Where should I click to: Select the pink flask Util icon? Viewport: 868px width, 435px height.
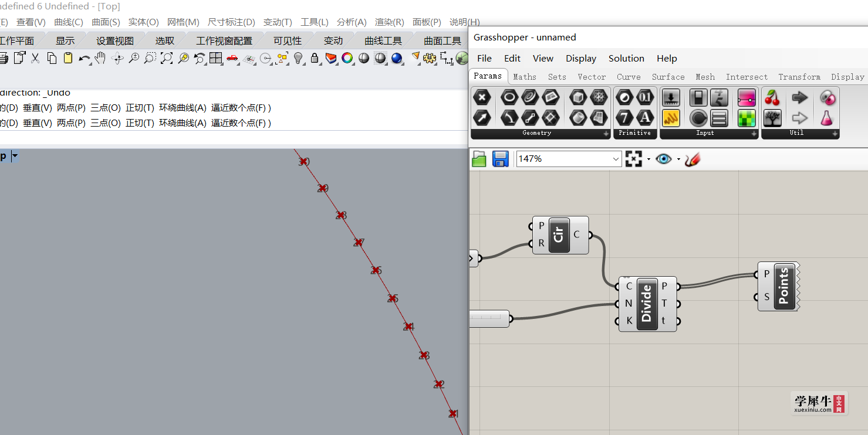826,118
